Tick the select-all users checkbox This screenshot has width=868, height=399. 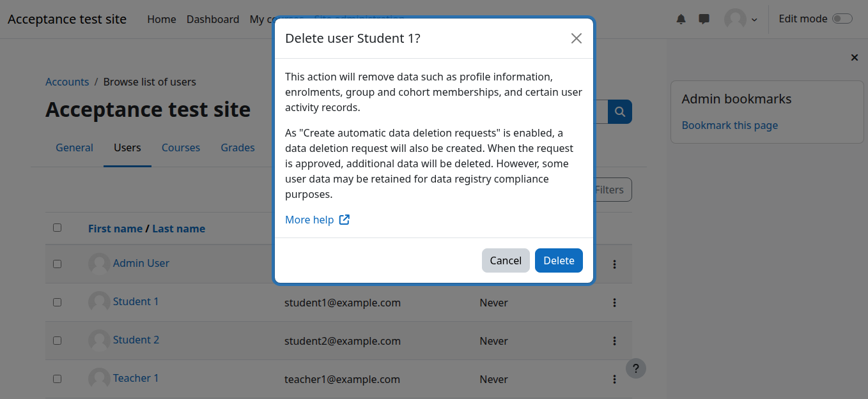[x=58, y=228]
